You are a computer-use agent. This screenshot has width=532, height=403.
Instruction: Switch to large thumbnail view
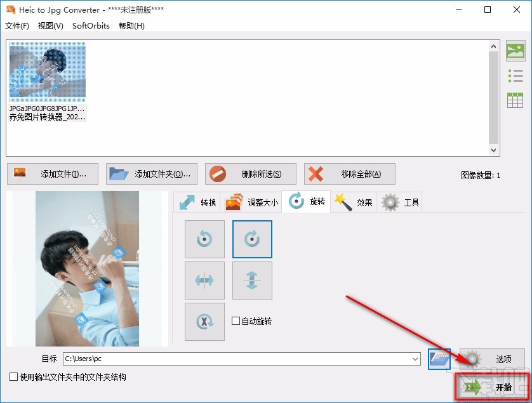(x=515, y=51)
